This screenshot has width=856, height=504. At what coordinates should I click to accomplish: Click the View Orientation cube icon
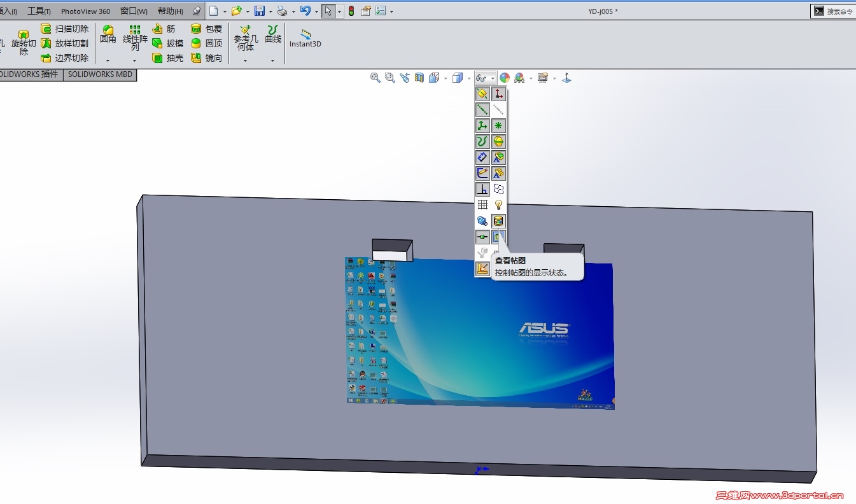(x=435, y=78)
